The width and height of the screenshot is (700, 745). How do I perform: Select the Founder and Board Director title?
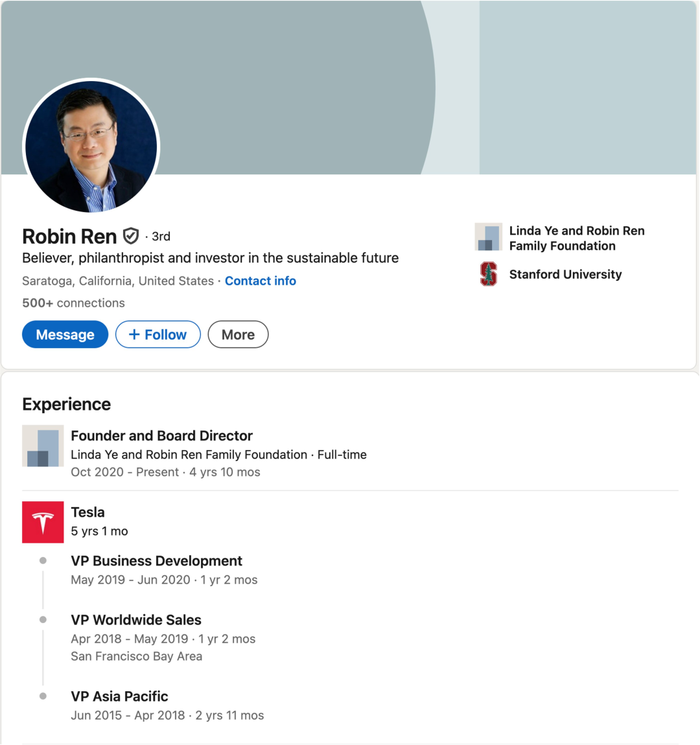pyautogui.click(x=161, y=436)
